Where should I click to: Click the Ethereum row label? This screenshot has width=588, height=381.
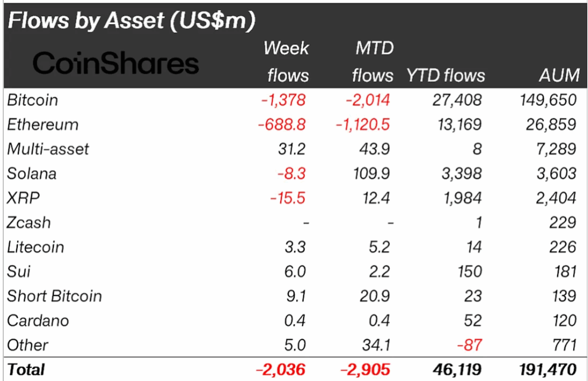coord(42,125)
